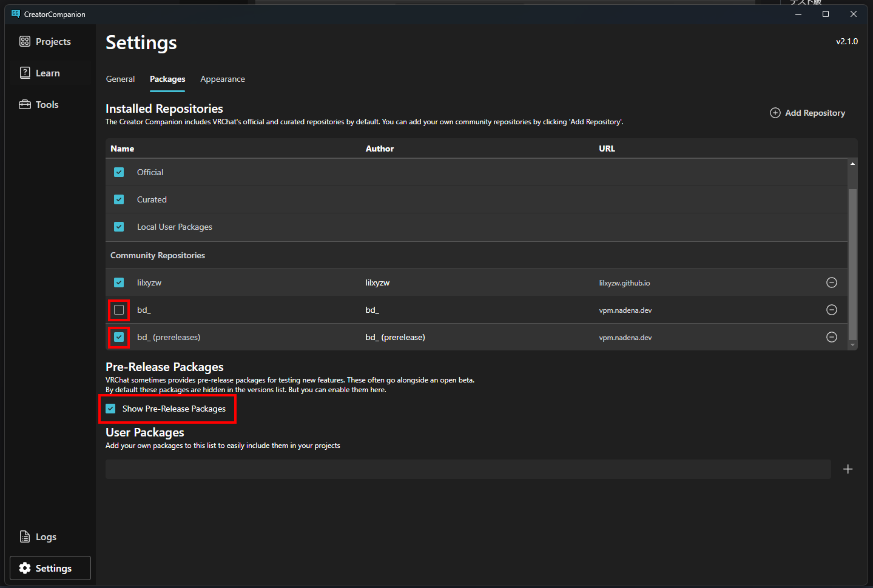Click the bd_ (prerelease) author cell
873x588 pixels.
tap(395, 337)
